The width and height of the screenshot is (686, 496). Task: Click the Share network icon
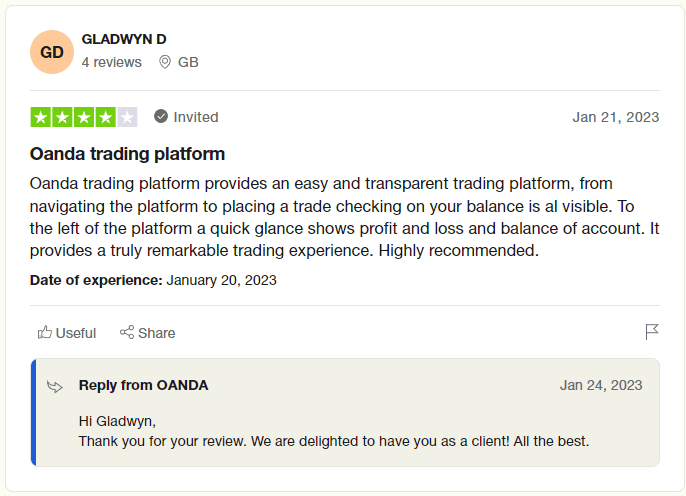127,332
